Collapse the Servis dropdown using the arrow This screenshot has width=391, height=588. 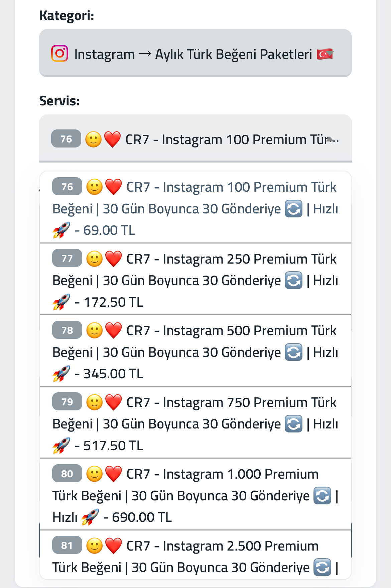330,139
